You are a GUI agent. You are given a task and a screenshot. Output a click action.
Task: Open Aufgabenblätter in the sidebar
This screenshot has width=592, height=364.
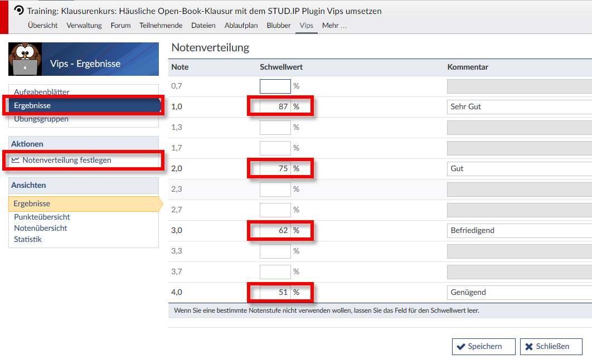pos(42,92)
